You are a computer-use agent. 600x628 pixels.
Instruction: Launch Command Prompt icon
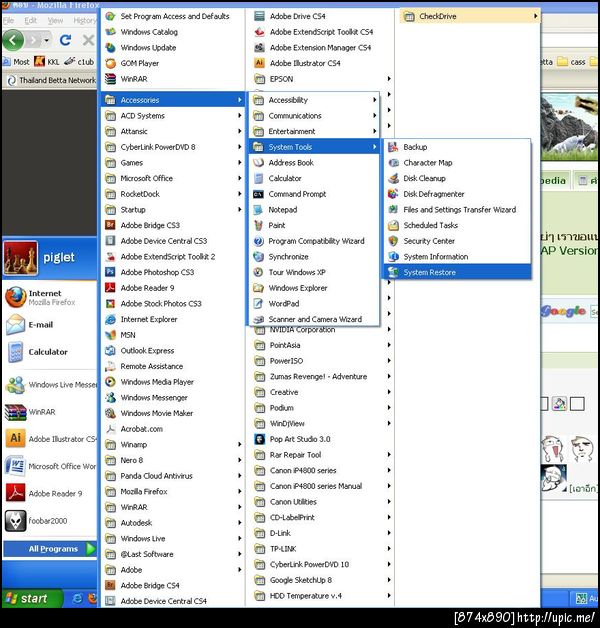point(258,194)
